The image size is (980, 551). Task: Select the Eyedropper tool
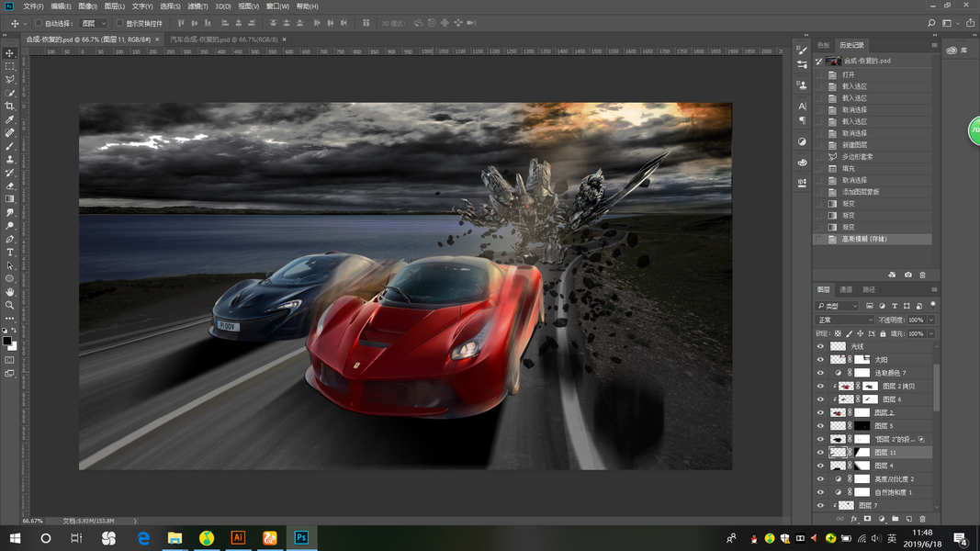(9, 119)
